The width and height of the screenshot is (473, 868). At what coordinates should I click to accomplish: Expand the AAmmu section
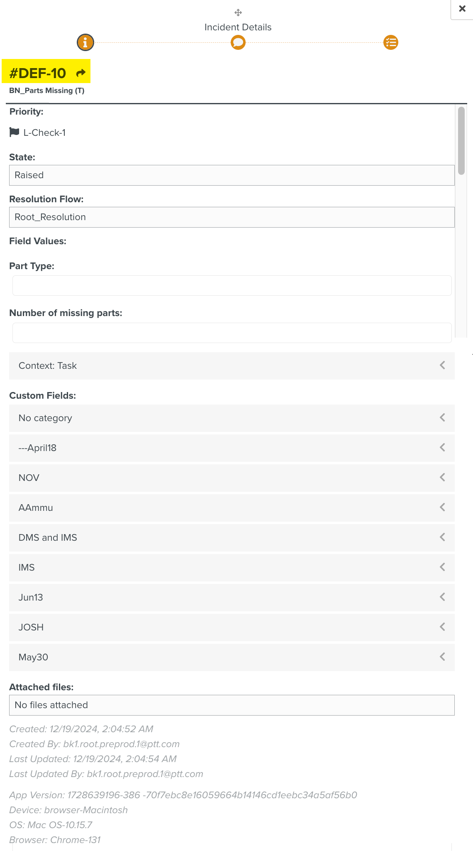[232, 508]
